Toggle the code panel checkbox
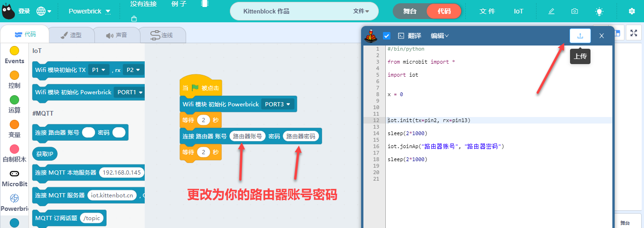This screenshot has width=644, height=228. pos(386,36)
